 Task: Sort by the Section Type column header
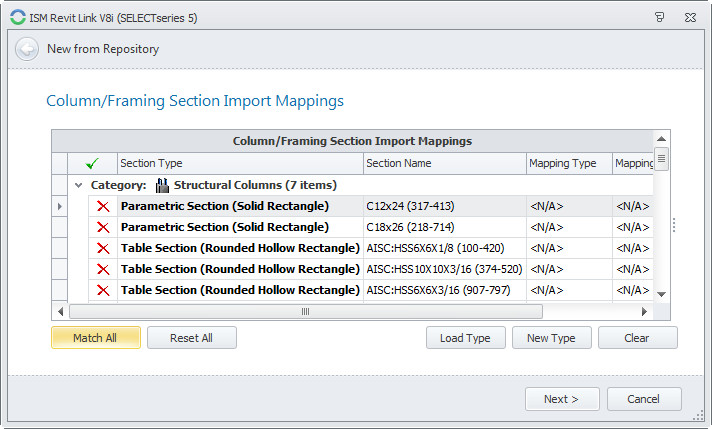tap(238, 163)
